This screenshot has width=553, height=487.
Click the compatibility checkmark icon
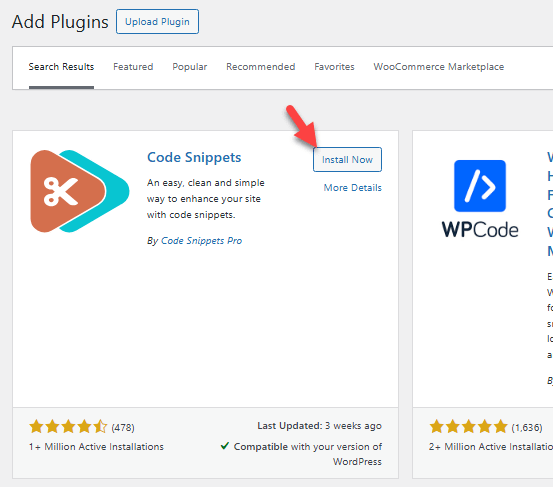point(225,446)
